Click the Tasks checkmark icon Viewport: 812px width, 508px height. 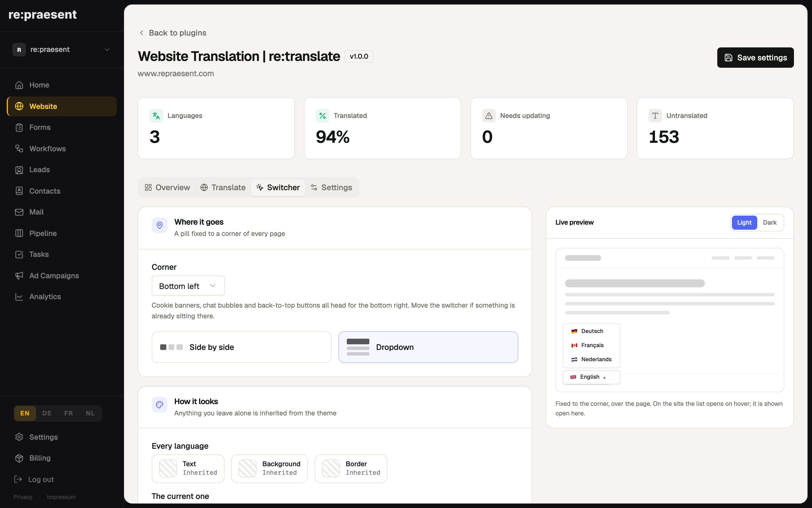[19, 254]
